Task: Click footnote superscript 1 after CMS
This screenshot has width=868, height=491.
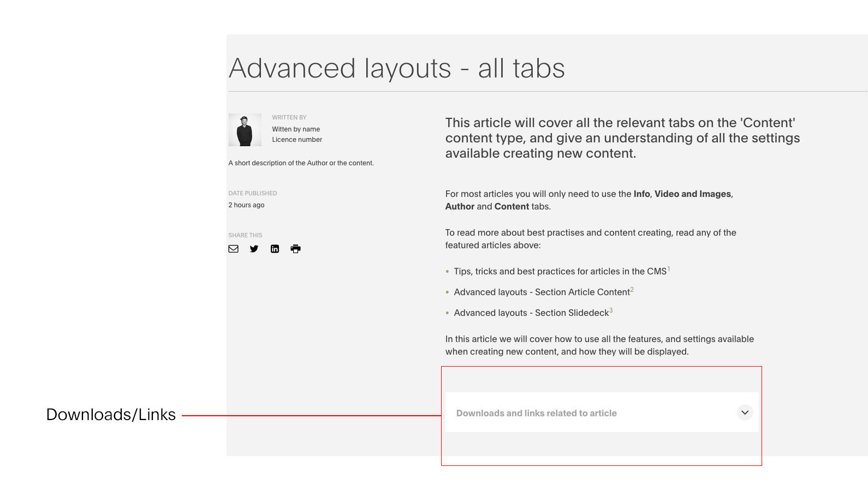Action: click(x=669, y=269)
